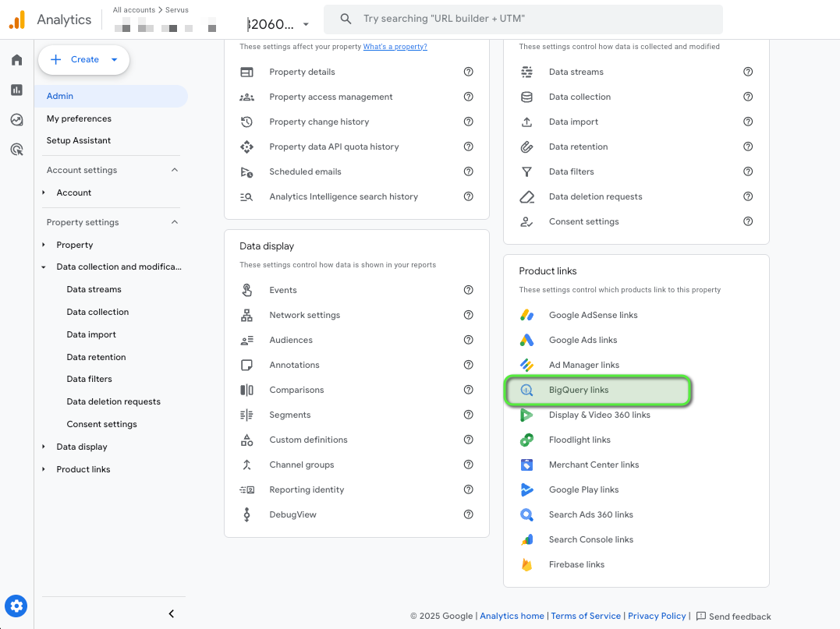The width and height of the screenshot is (840, 629).
Task: Collapse the Property settings section
Action: click(174, 222)
